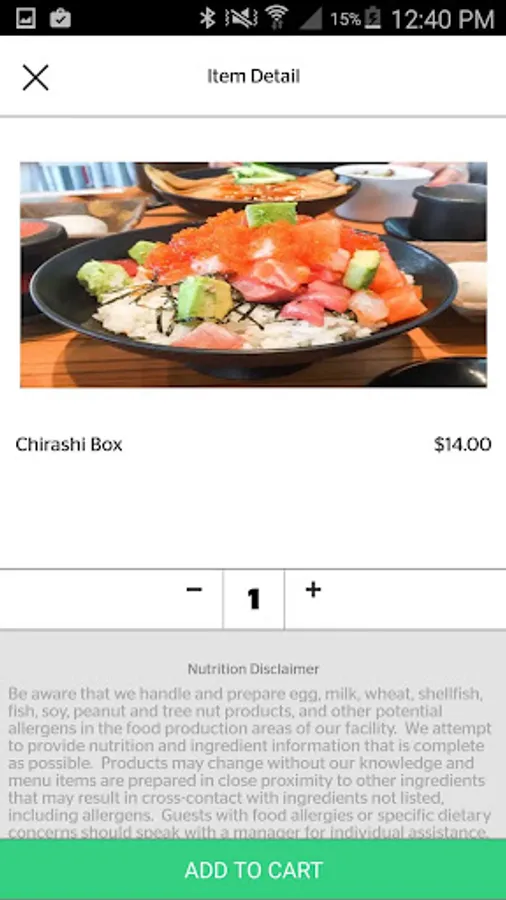Screen dimensions: 506x900
Task: Tap the quantity value field
Action: coord(254,599)
